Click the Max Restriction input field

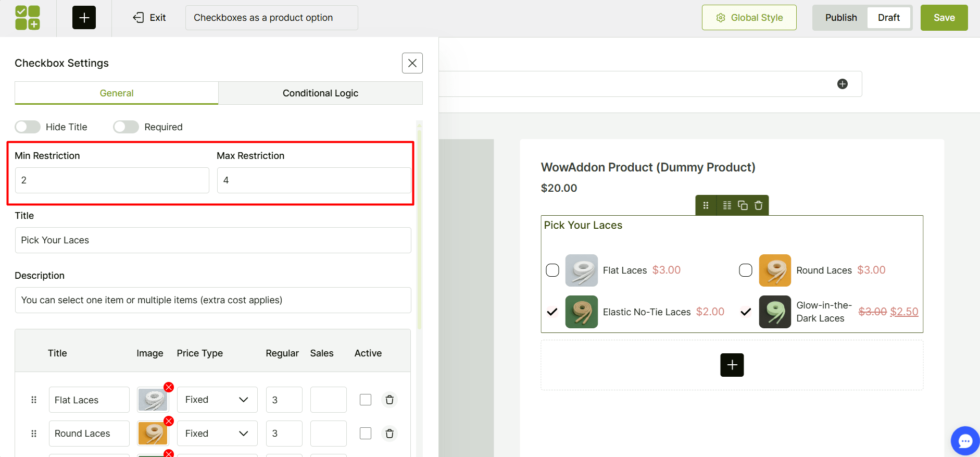click(314, 180)
